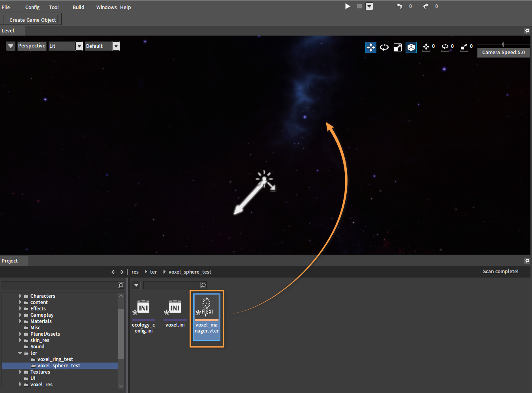Open the Lit view mode dropdown
The height and width of the screenshot is (393, 532).
[x=79, y=46]
